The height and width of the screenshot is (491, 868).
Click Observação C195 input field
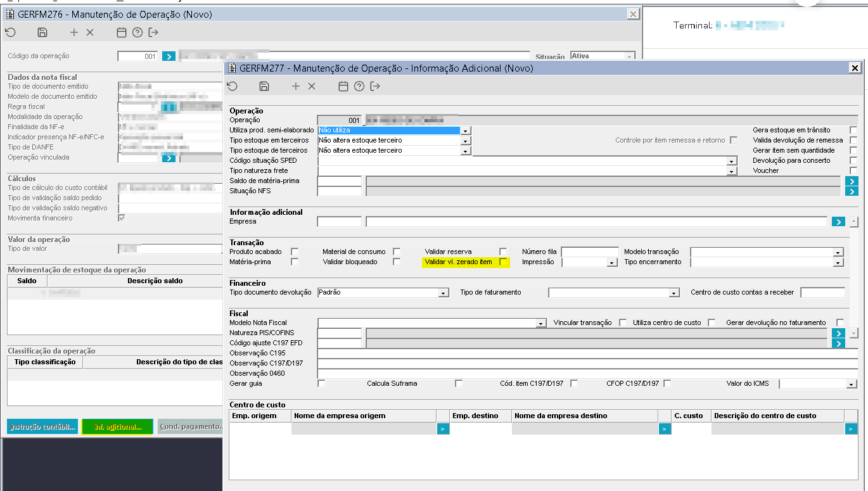point(587,353)
